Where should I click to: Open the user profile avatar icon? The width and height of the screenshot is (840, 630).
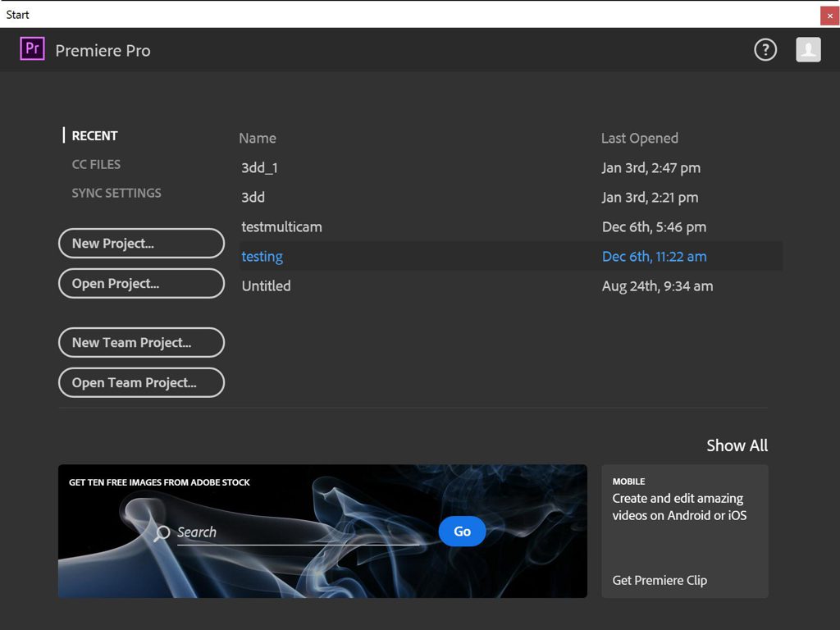[x=808, y=50]
